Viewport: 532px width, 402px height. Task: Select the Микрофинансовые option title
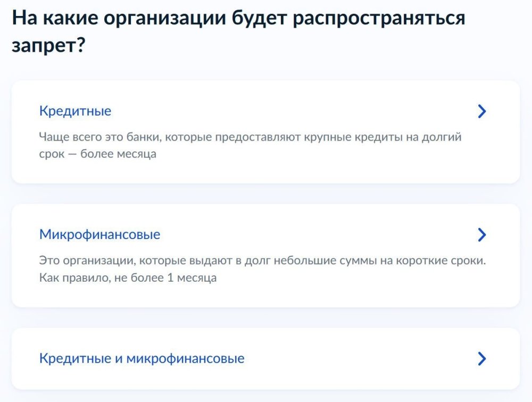point(99,235)
